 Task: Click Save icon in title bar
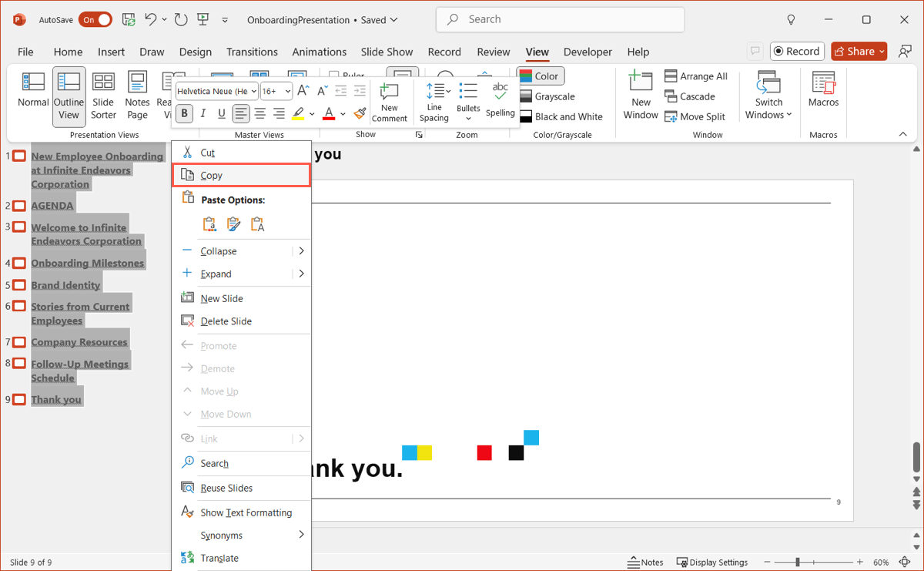[129, 19]
